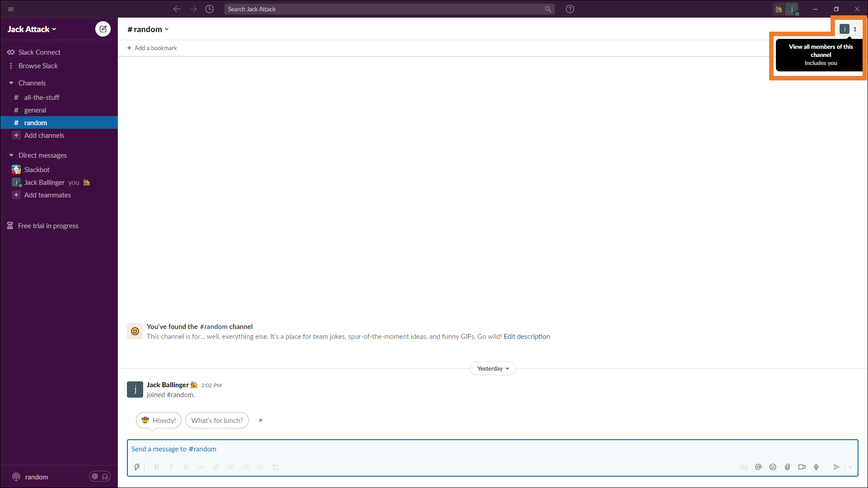Toggle blockquote formatting

(260, 467)
